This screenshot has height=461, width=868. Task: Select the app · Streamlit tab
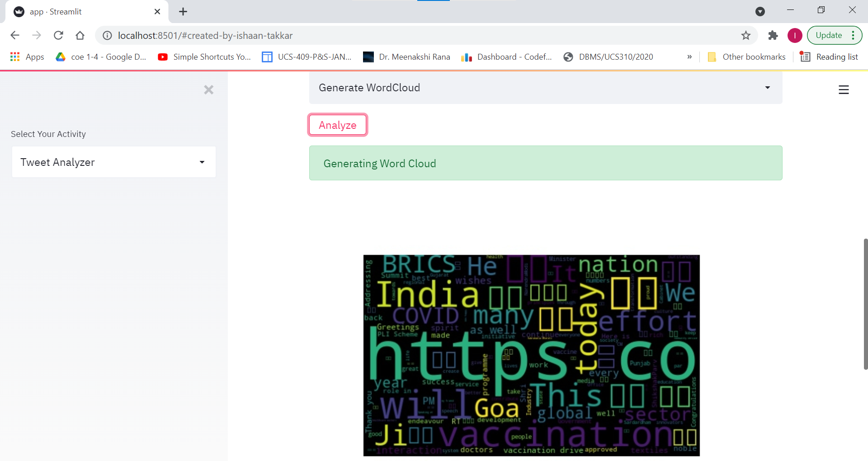pyautogui.click(x=86, y=12)
